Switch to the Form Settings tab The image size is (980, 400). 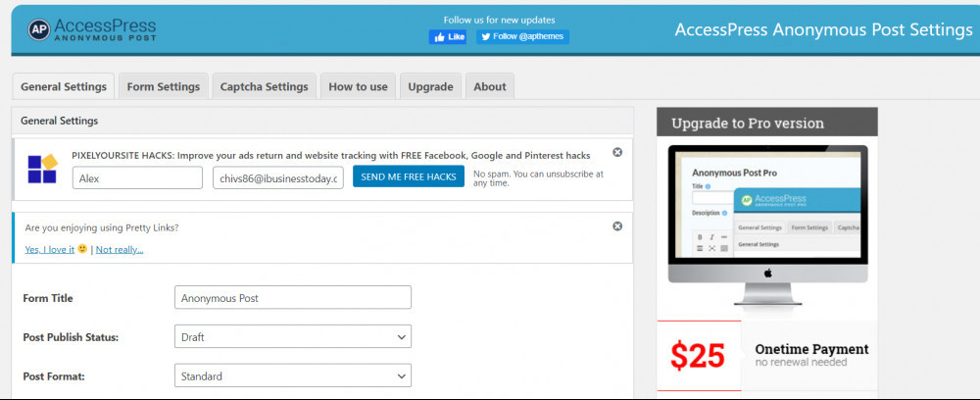click(x=163, y=86)
